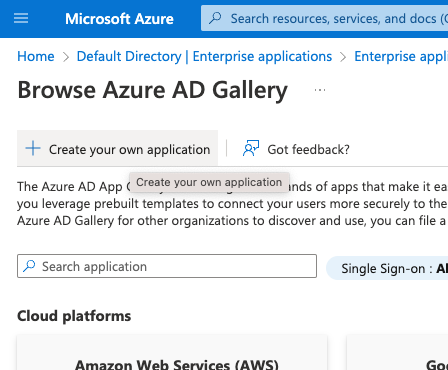Click Create your own application button
This screenshot has height=370, width=448.
tap(117, 148)
